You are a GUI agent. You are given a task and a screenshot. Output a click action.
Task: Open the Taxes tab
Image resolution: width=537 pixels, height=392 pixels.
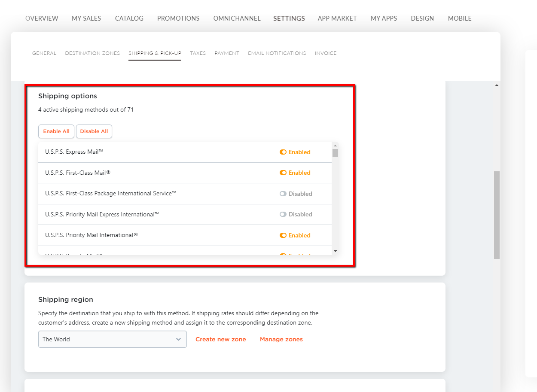tap(198, 53)
